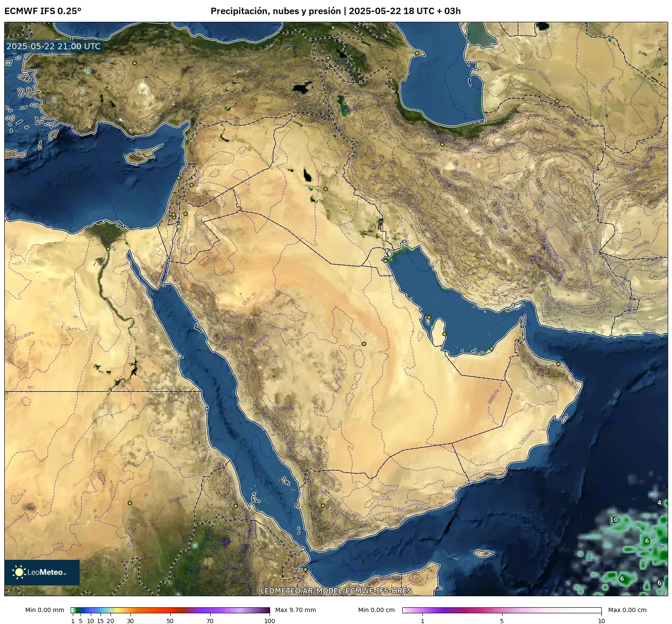Image resolution: width=672 pixels, height=624 pixels.
Task: Click the Baku marker on the Caspian coast
Action: (x=417, y=53)
